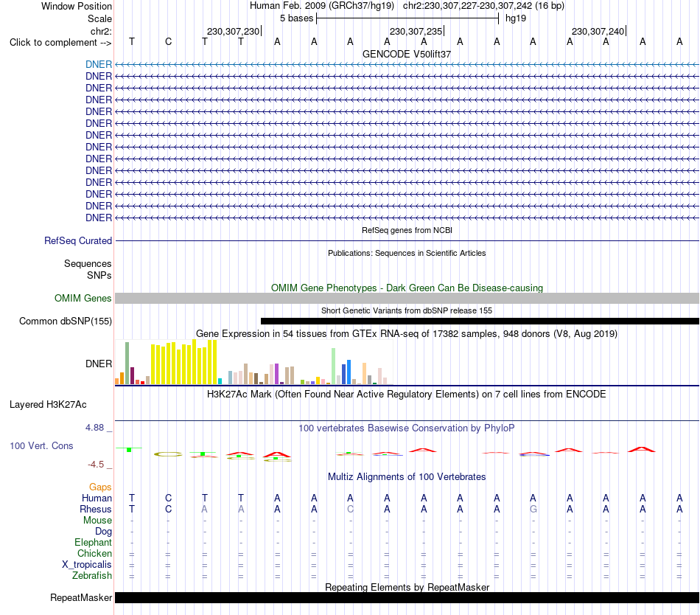
Task: Click the gray C base in Rhesus row
Action: (x=351, y=509)
